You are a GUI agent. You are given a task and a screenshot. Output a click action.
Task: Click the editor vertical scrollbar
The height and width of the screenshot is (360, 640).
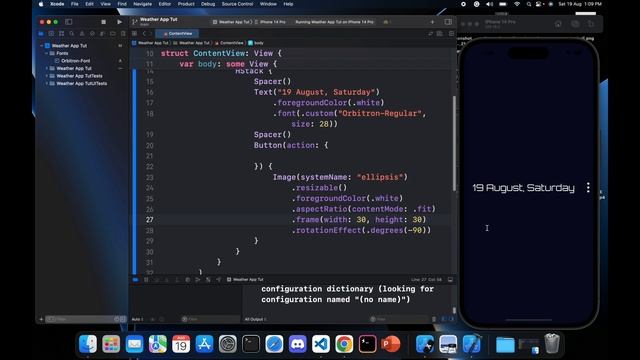(454, 143)
